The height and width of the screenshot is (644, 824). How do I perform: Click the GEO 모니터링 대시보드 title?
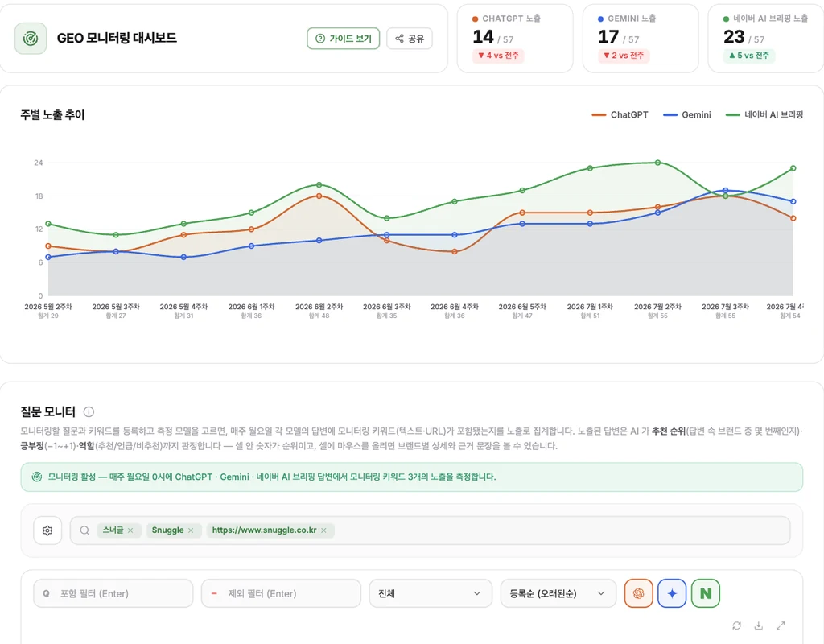pyautogui.click(x=117, y=39)
